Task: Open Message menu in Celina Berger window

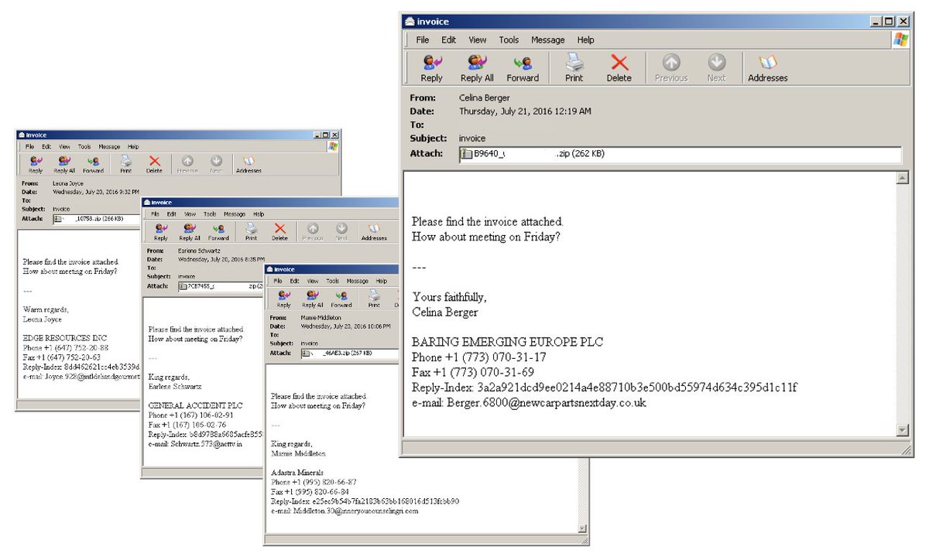Action: pos(547,40)
